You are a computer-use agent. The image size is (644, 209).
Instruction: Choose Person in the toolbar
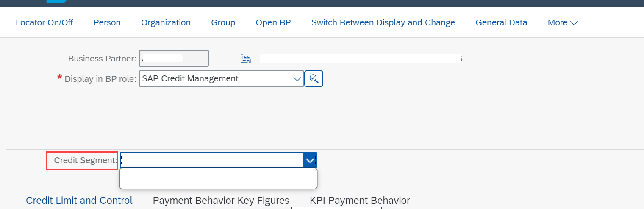pos(107,22)
